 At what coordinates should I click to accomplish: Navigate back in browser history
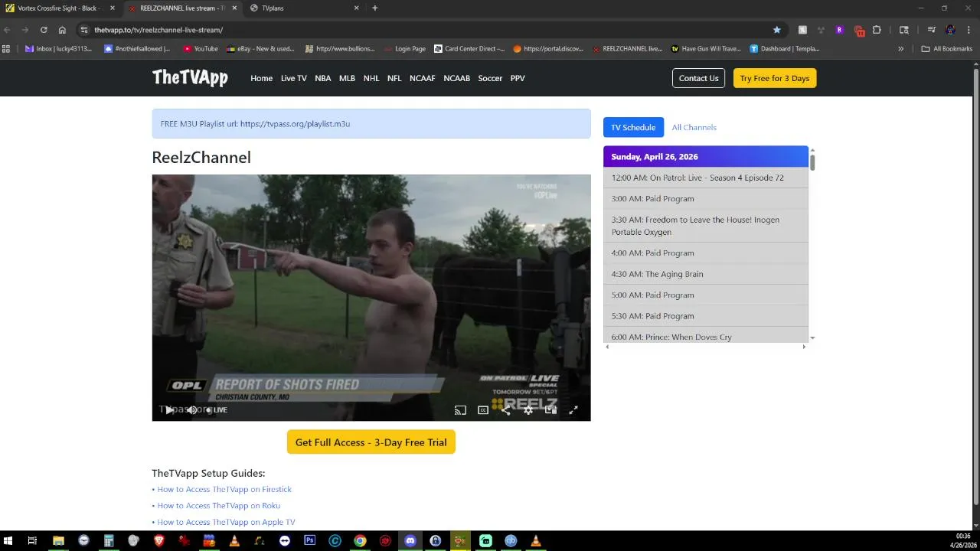[x=7, y=30]
